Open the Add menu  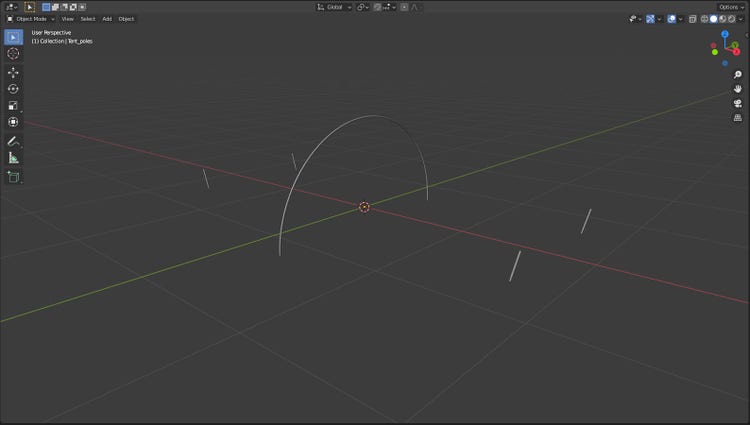(x=107, y=19)
